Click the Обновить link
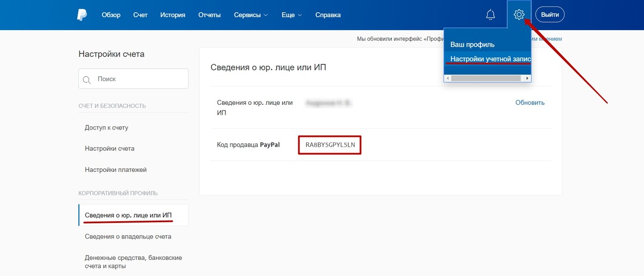Viewport: 644px width, 276px height. tap(530, 103)
